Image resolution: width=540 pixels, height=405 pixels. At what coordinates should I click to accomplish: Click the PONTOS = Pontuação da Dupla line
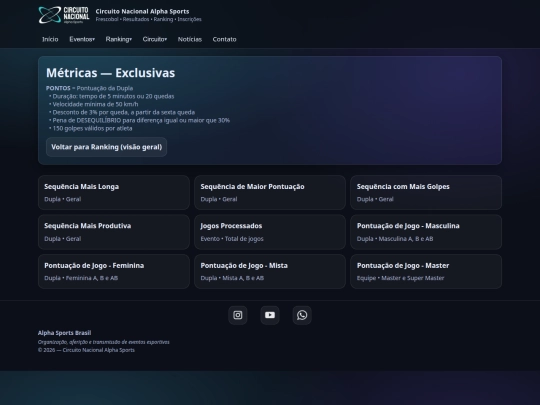tap(90, 88)
